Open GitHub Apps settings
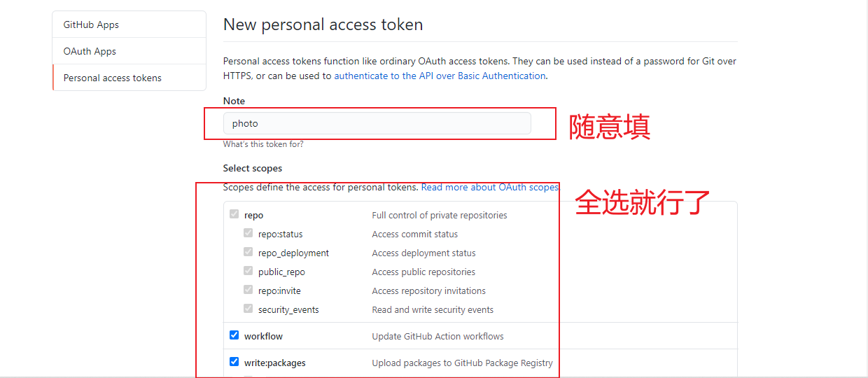Screen dimensions: 868x378 [129, 24]
